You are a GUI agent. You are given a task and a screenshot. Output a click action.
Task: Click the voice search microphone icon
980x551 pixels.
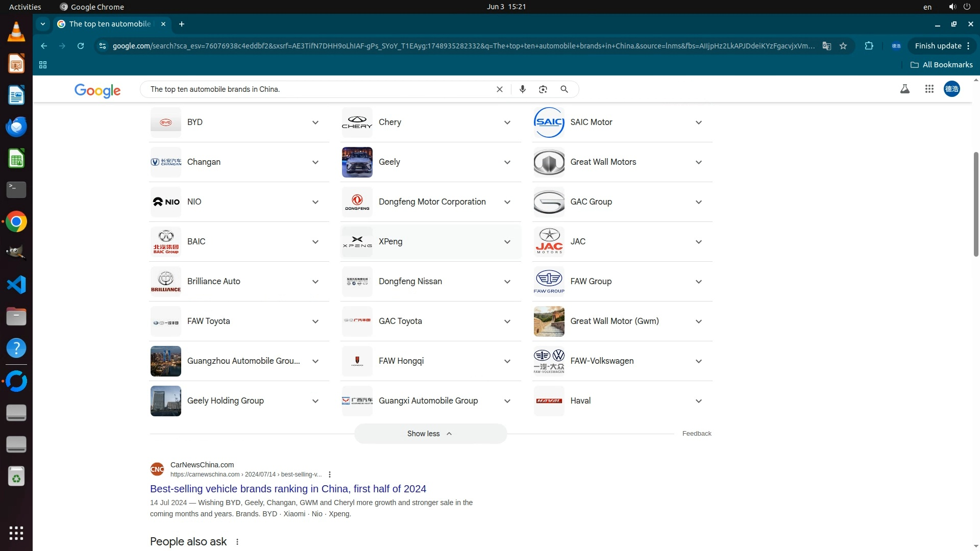point(522,89)
